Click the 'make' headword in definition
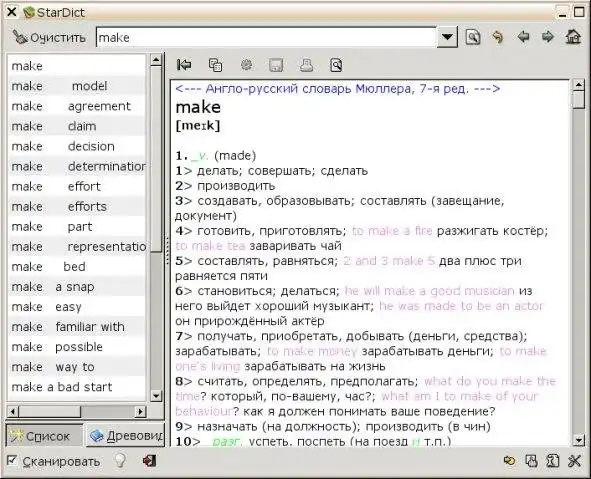Screen dimensions: 591x479 198,107
